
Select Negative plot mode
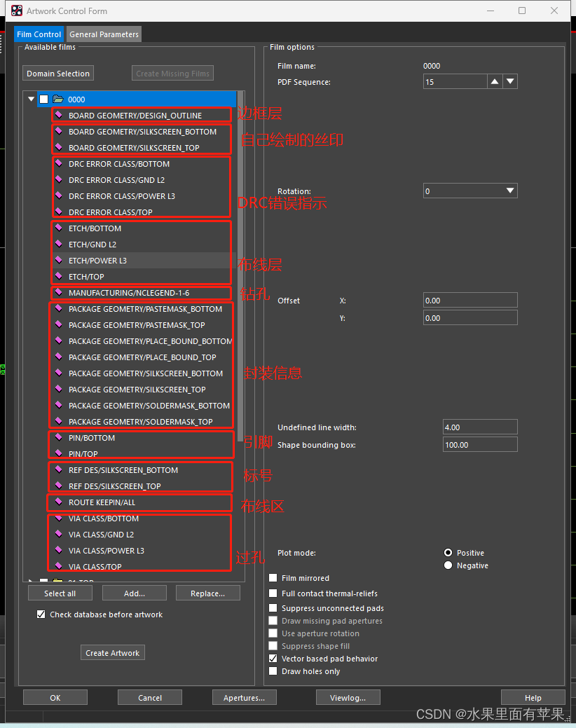[448, 565]
